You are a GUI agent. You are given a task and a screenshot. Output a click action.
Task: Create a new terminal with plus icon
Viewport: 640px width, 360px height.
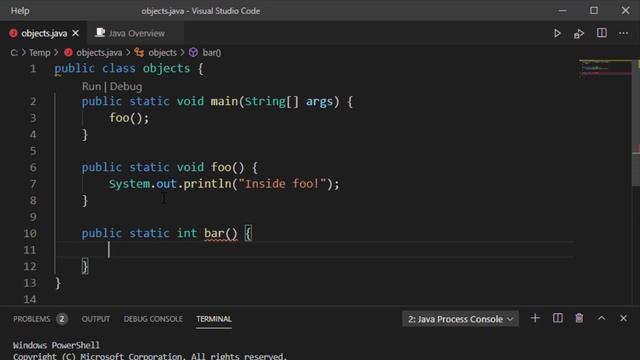coord(535,318)
